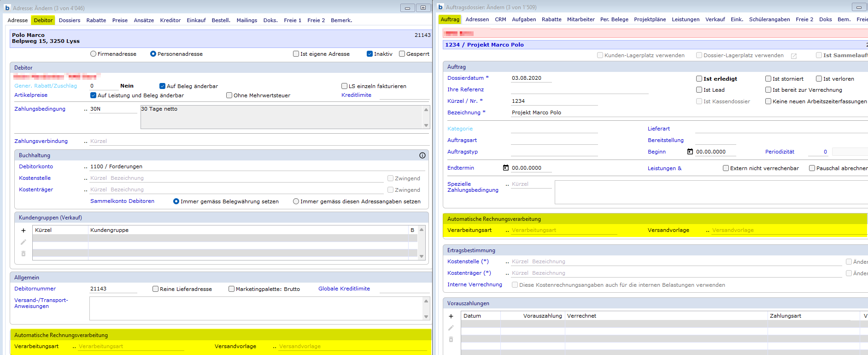
Task: Click the Artikelpreise link
Action: tap(31, 95)
